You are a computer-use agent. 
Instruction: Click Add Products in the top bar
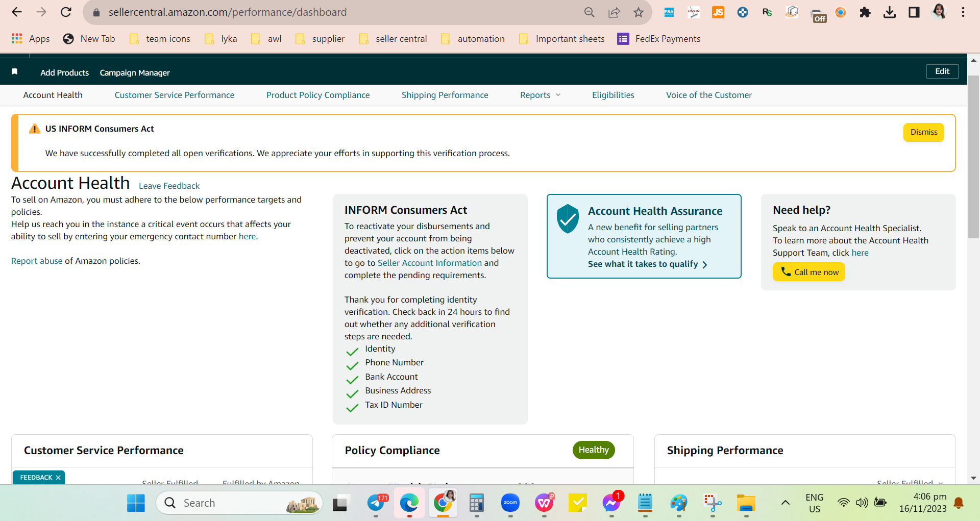[65, 72]
